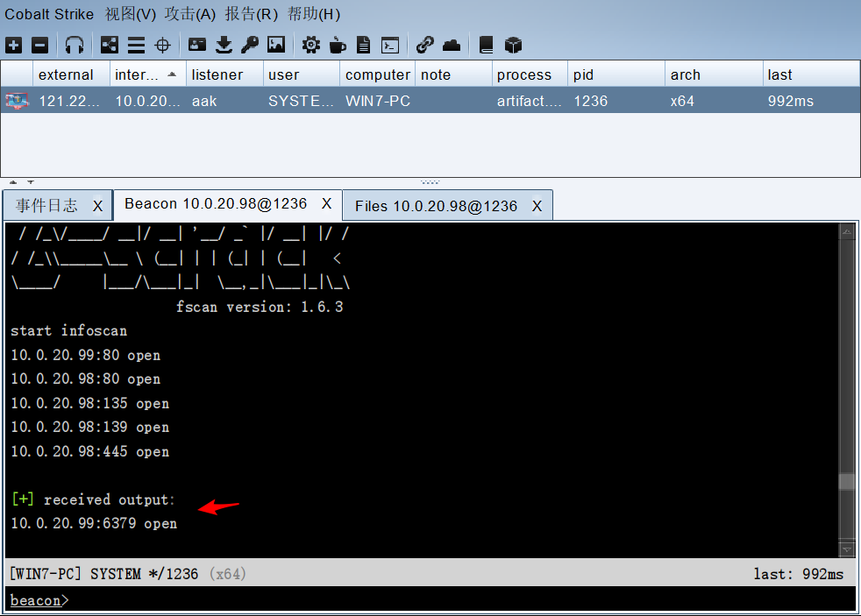Open the 攻击(A) menu

(190, 14)
